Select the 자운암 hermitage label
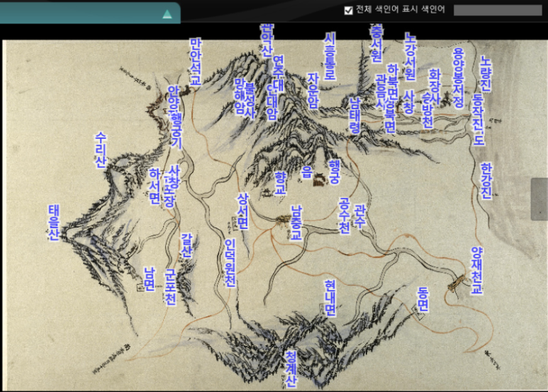This screenshot has width=548, height=392. [313, 91]
